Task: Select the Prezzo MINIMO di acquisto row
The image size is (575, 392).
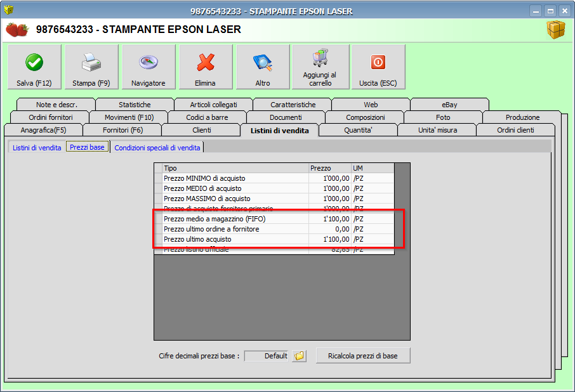Action: click(x=274, y=178)
